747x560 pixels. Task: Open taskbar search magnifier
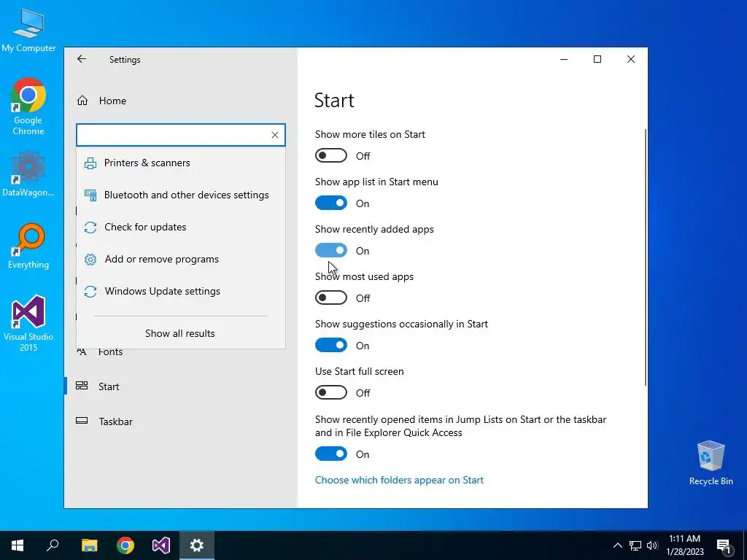(53, 545)
